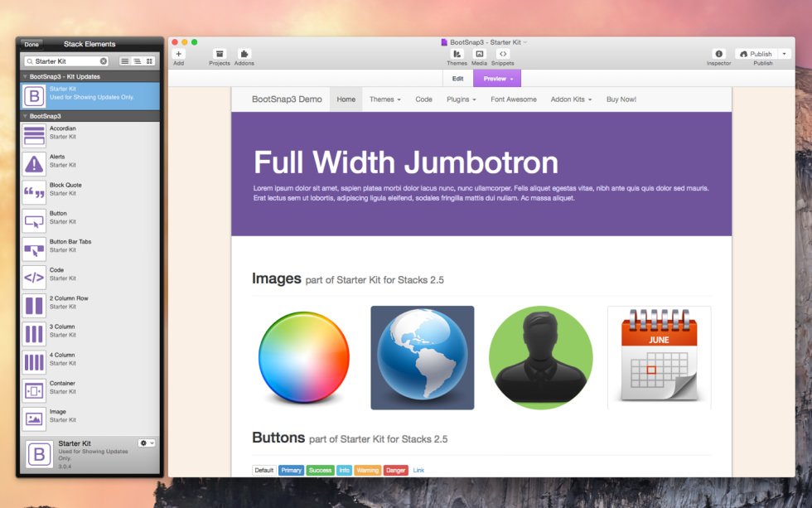This screenshot has width=812, height=508.
Task: Click the light blue Info button
Action: coord(344,470)
